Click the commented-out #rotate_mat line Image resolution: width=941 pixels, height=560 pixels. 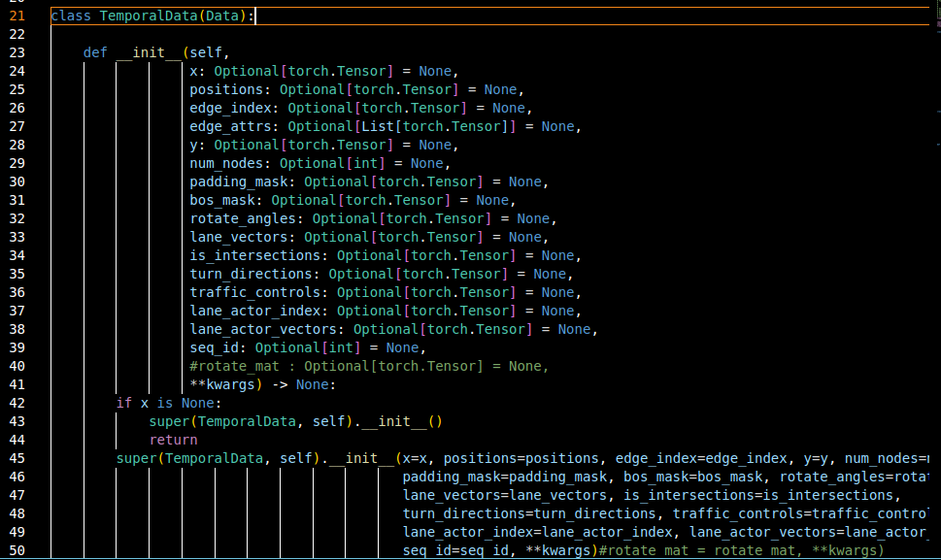tap(369, 366)
